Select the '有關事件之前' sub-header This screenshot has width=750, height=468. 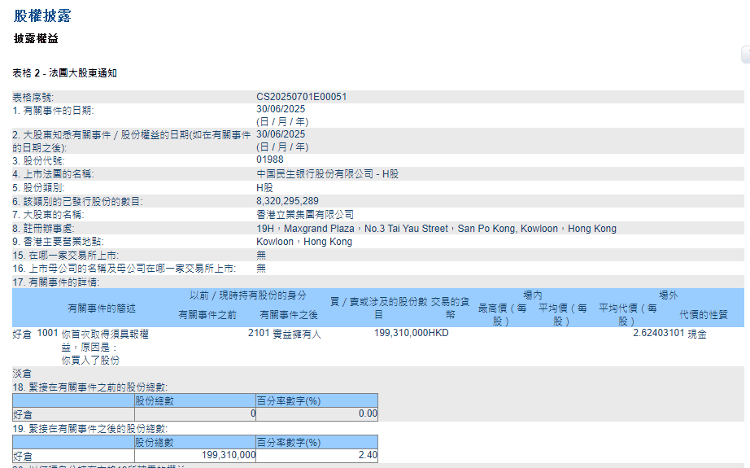[x=207, y=315]
